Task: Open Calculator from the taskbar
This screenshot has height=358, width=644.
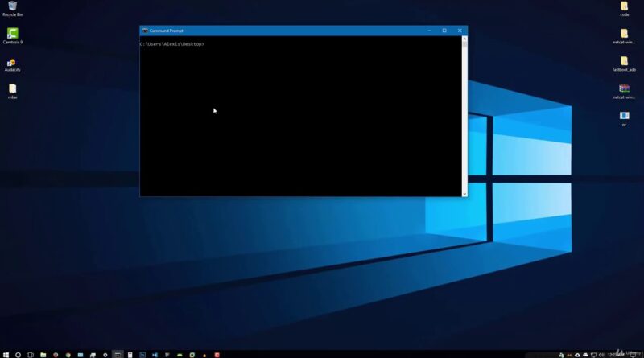Action: [x=130, y=355]
